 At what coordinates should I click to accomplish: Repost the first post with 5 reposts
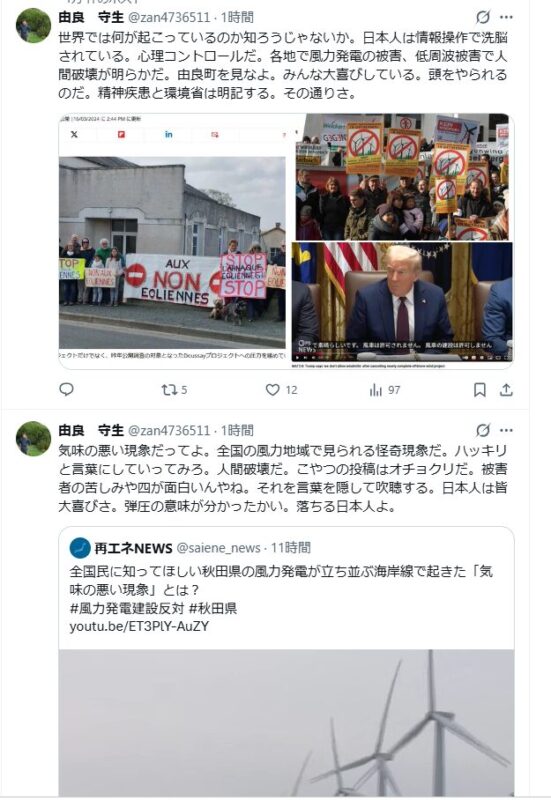pyautogui.click(x=174, y=390)
